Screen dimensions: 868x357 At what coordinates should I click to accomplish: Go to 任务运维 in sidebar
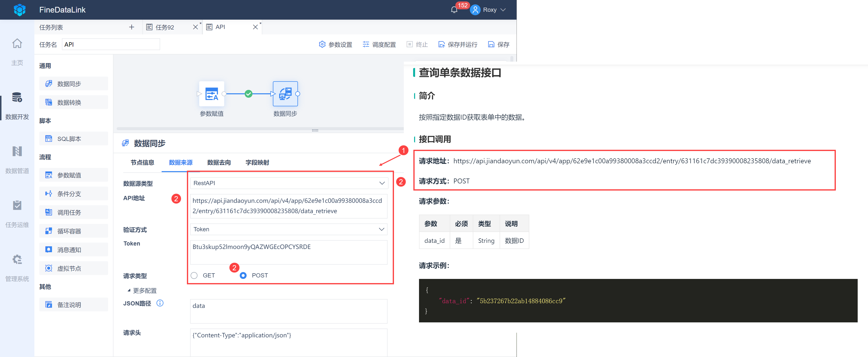coord(17,206)
